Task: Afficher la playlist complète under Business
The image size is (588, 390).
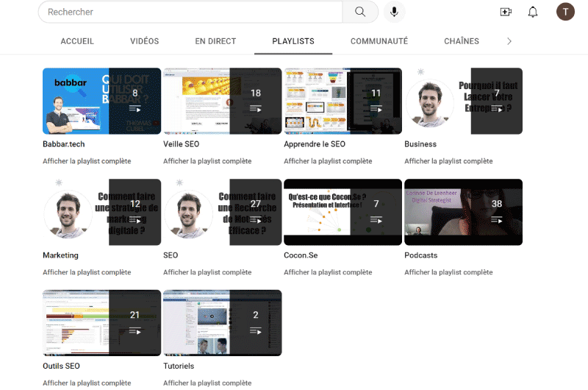Action: [448, 161]
